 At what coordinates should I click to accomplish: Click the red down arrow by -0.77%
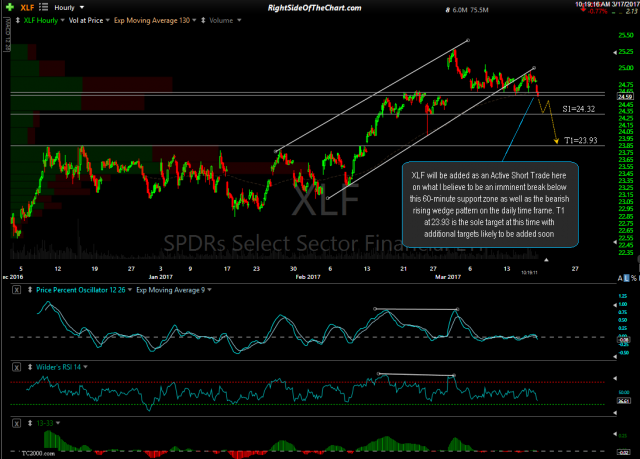tap(583, 9)
